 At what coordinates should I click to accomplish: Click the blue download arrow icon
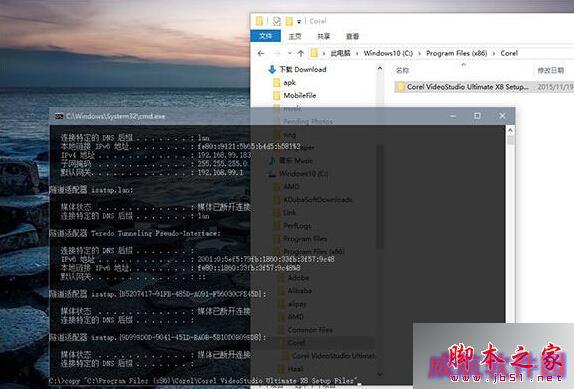point(272,69)
